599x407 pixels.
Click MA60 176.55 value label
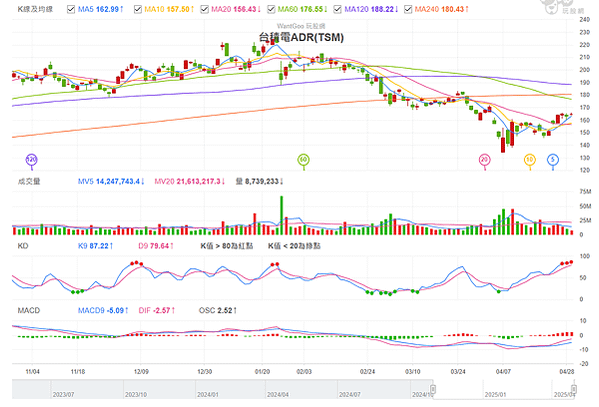pos(302,9)
